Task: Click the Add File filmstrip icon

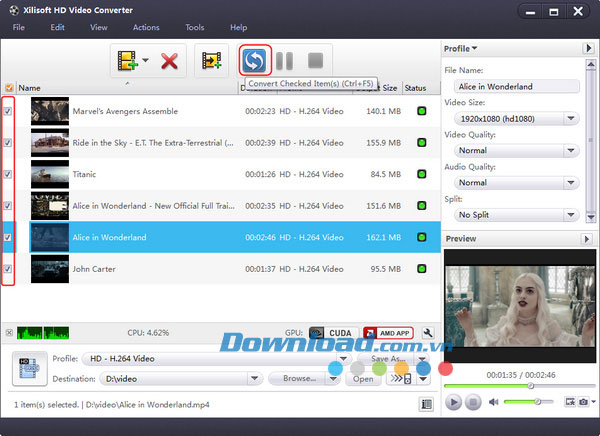Action: coord(127,60)
